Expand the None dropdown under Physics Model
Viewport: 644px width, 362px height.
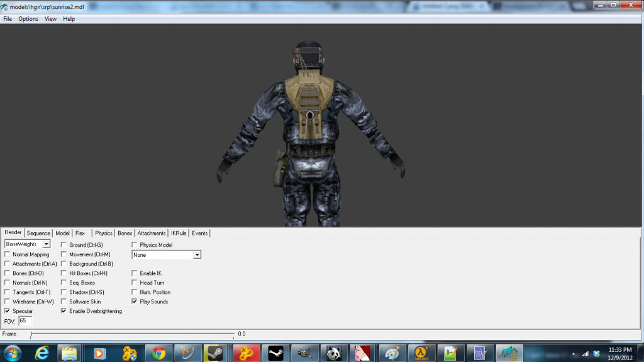pyautogui.click(x=166, y=255)
